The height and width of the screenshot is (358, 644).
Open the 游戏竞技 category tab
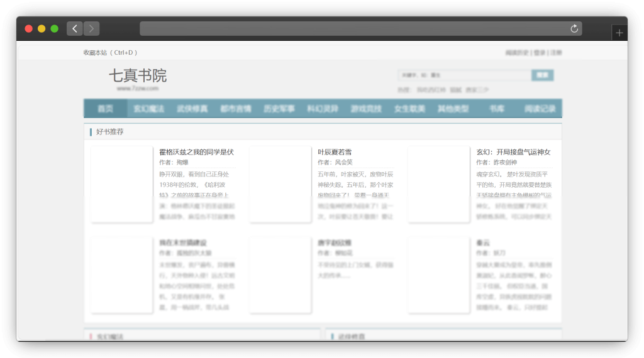click(x=367, y=109)
